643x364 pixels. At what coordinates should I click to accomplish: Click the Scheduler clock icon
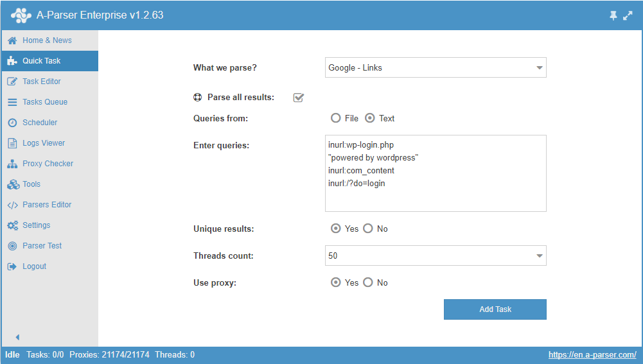coord(12,123)
